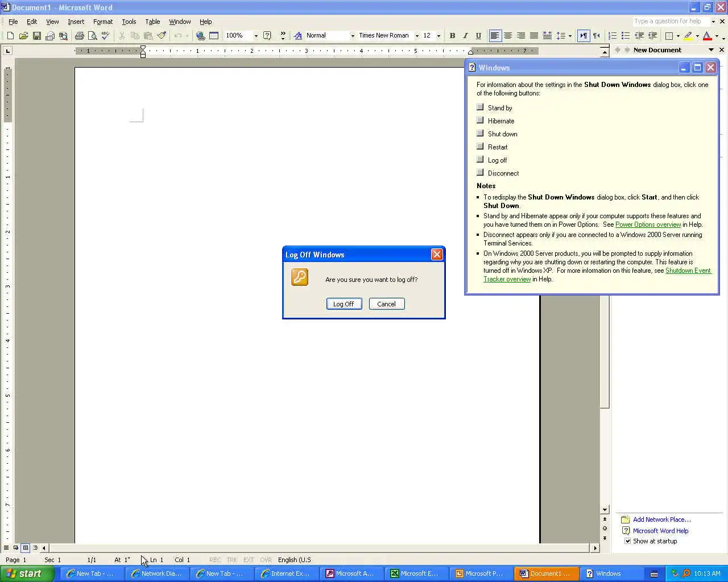The image size is (728, 582).
Task: Open the Borders dropdown arrow
Action: 678,36
